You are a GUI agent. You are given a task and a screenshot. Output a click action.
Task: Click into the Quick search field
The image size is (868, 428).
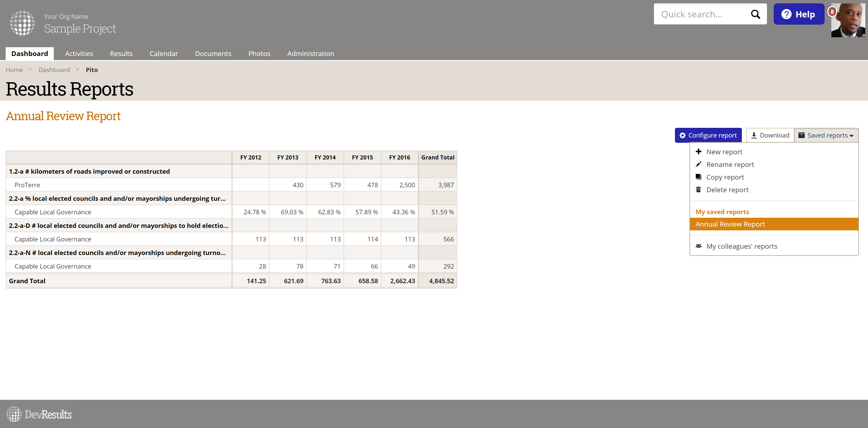[701, 14]
